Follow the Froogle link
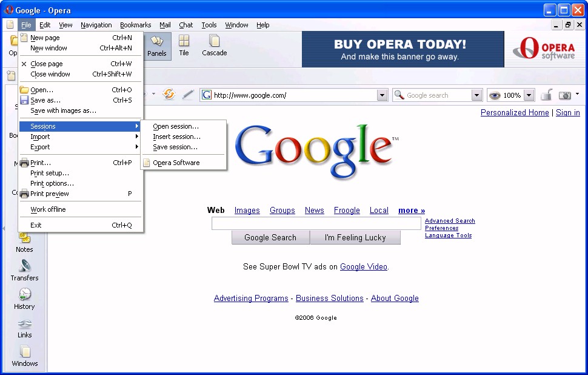 pos(347,210)
